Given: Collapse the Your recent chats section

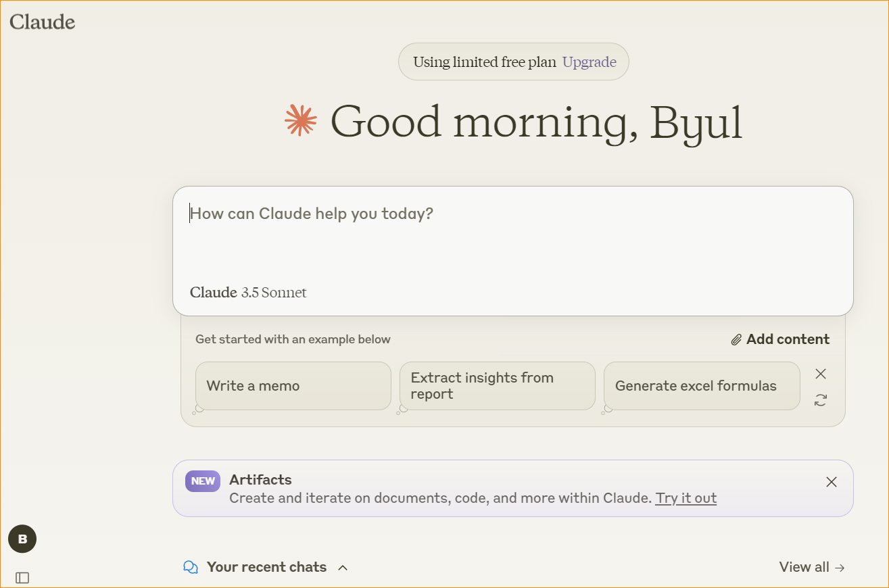Looking at the screenshot, I should coord(343,568).
